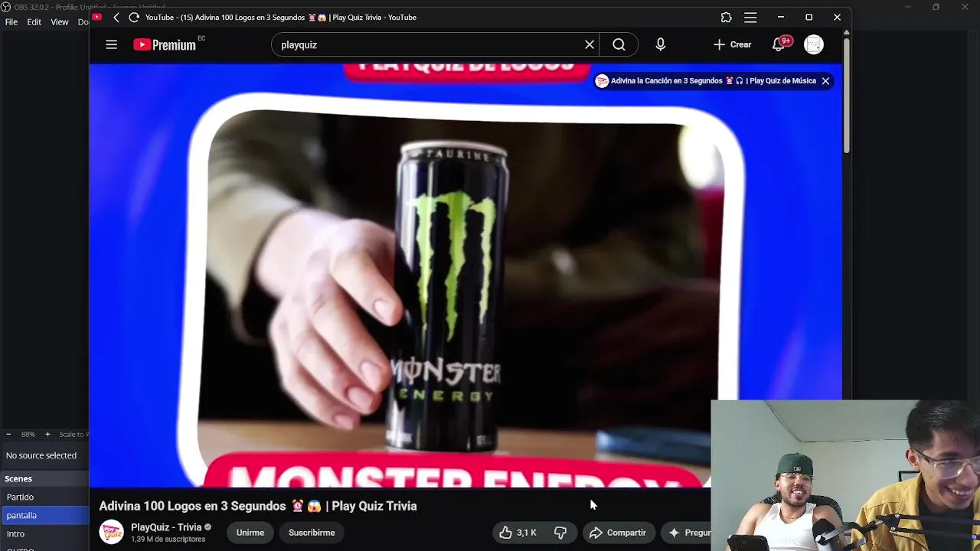Click the verified badge beside PlayQuiz - Trivia

207,527
